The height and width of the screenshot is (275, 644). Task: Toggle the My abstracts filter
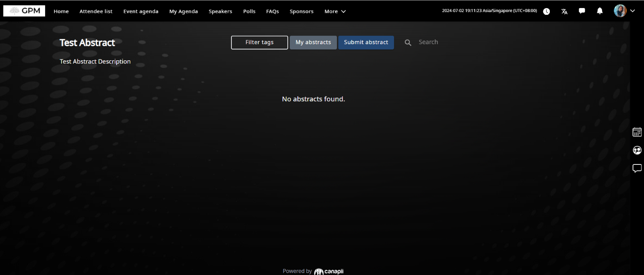click(313, 43)
